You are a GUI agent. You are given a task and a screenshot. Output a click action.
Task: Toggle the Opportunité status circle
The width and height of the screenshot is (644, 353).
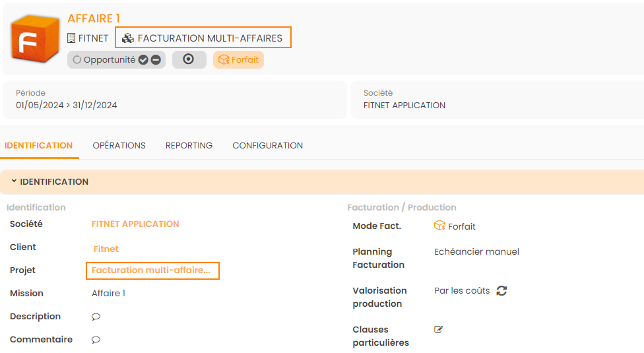tap(77, 60)
